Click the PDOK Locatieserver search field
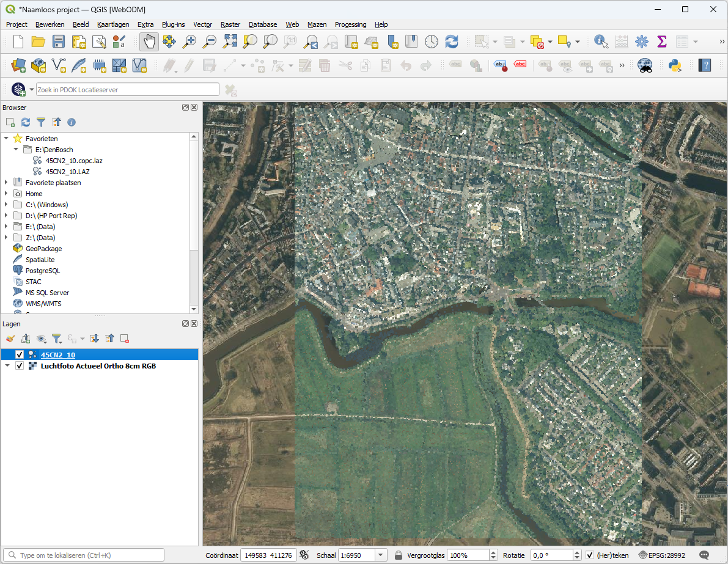 coord(127,90)
